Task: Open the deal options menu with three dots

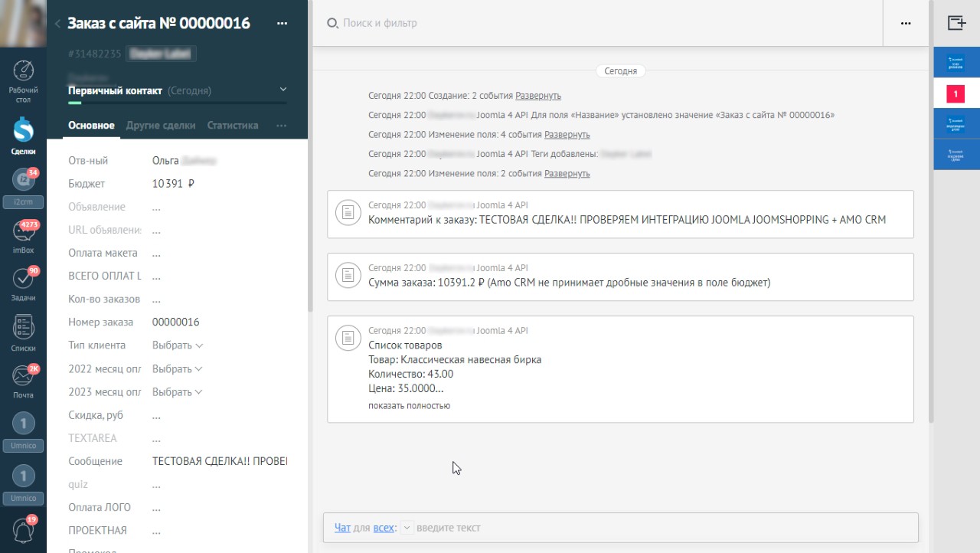Action: [282, 23]
